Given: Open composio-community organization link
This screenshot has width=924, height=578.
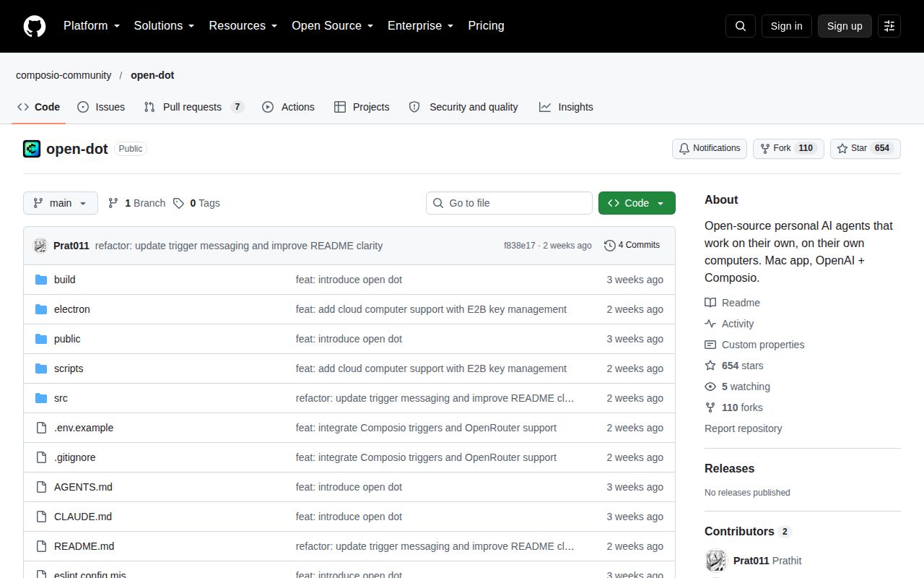Looking at the screenshot, I should (64, 75).
